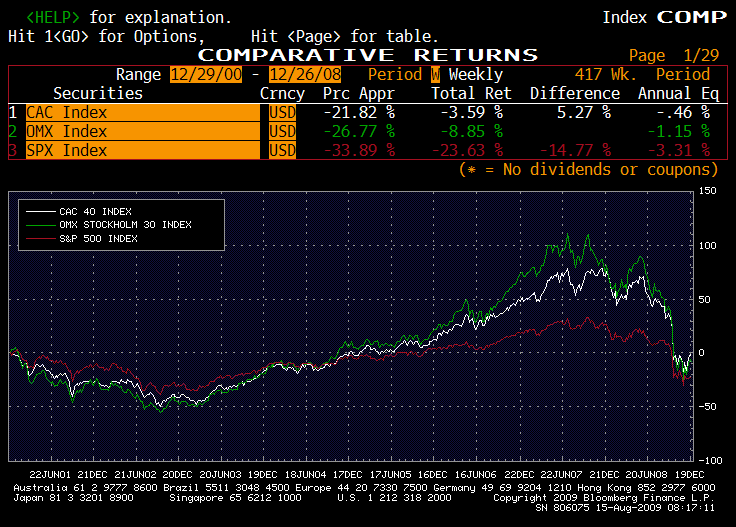Click USD currency for SPX Index
Screen dimensions: 736x527
[x=283, y=150]
